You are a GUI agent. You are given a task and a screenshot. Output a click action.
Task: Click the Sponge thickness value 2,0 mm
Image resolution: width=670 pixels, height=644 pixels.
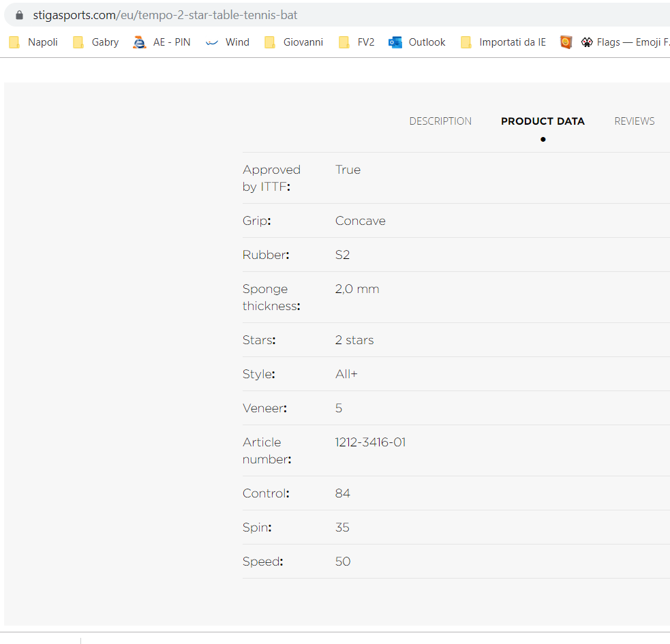357,289
